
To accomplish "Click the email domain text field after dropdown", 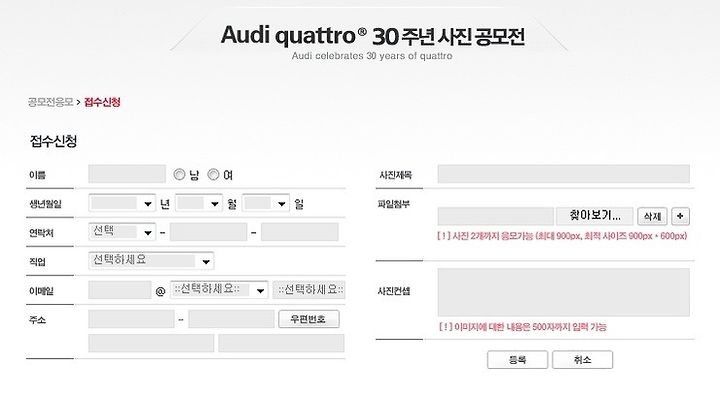I will [309, 290].
